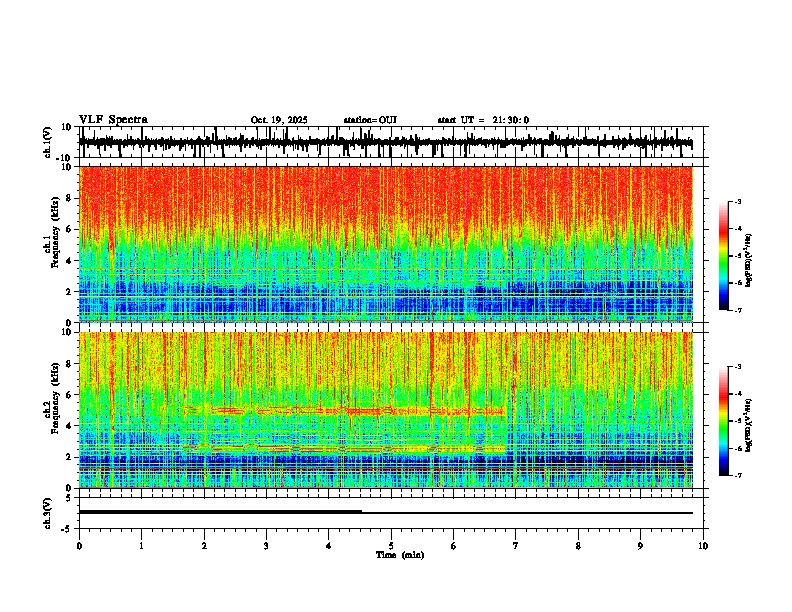792x612 pixels.
Task: Click the 5 kHz emission band in ch.2 spectrogram
Action: pos(343,411)
